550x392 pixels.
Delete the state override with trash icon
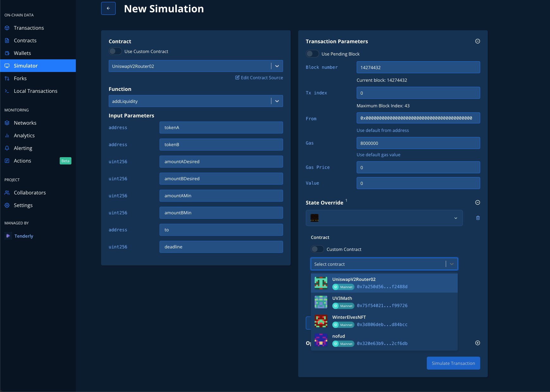[x=478, y=218]
